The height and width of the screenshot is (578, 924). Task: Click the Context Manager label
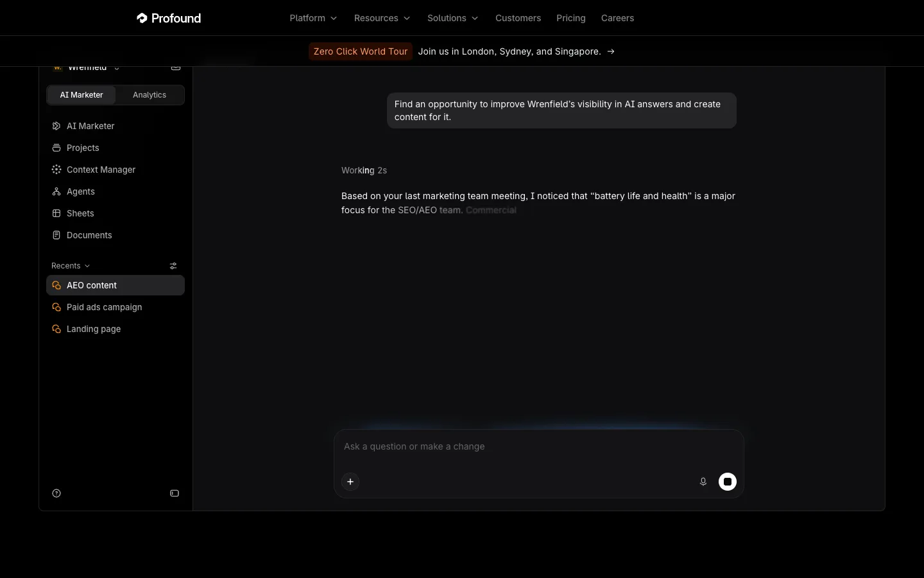click(x=101, y=170)
